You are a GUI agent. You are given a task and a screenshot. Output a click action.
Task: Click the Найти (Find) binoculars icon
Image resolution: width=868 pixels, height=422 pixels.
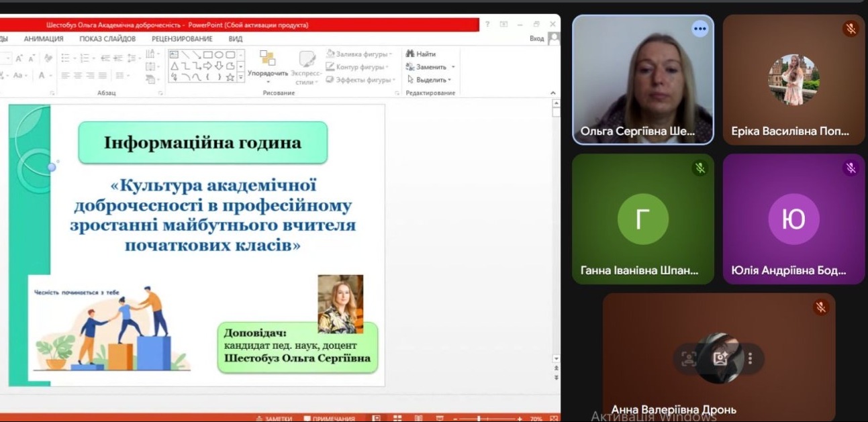pos(409,54)
